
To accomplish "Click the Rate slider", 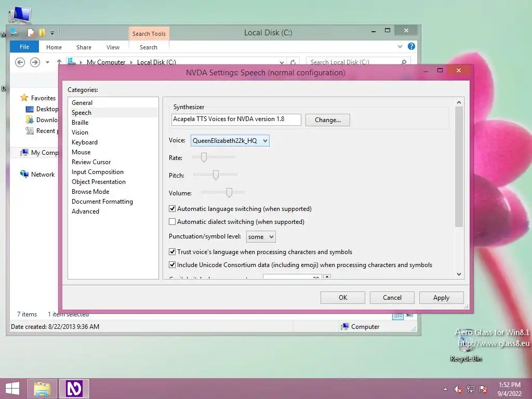I will (x=214, y=157).
